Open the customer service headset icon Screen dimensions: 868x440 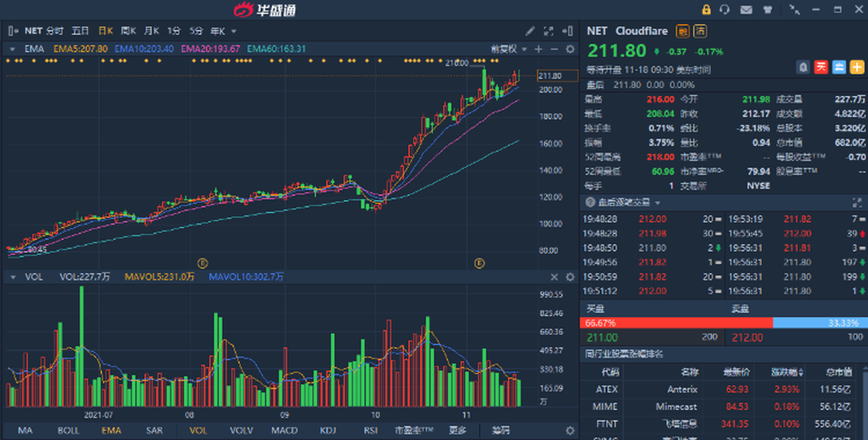(725, 9)
